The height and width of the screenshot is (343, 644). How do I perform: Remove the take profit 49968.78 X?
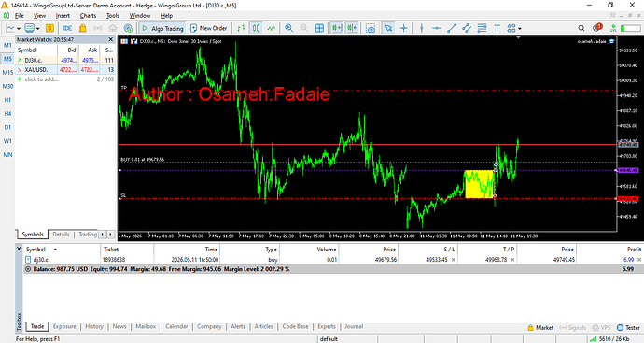click(512, 260)
